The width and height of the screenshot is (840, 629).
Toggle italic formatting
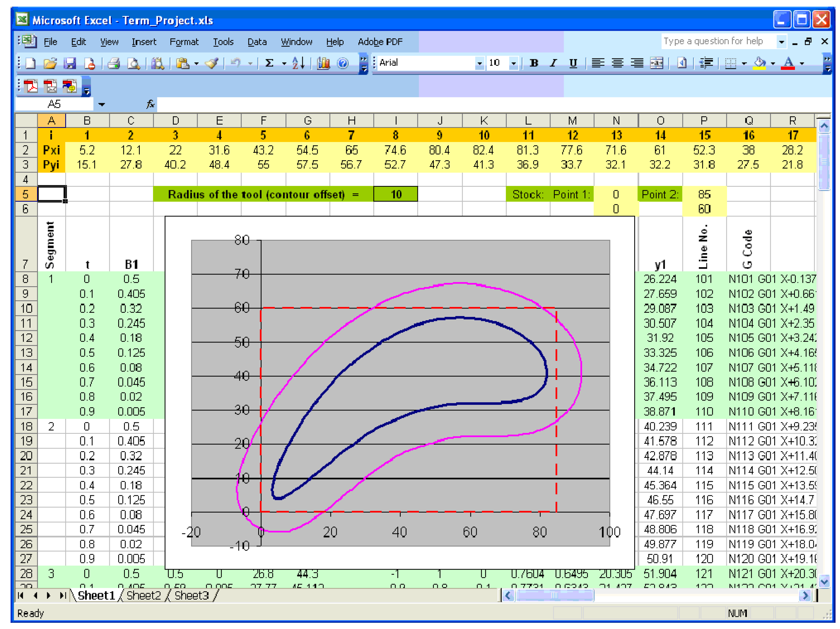tap(553, 63)
